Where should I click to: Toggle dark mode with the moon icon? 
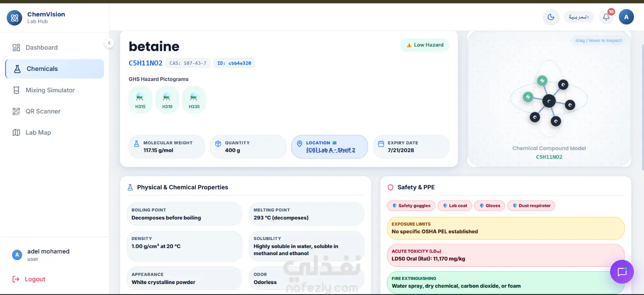coord(551,17)
